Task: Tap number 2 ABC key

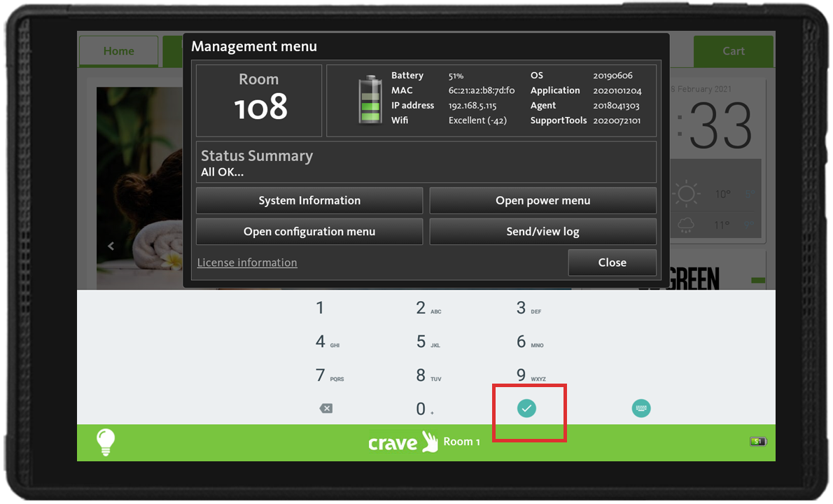Action: tap(428, 308)
